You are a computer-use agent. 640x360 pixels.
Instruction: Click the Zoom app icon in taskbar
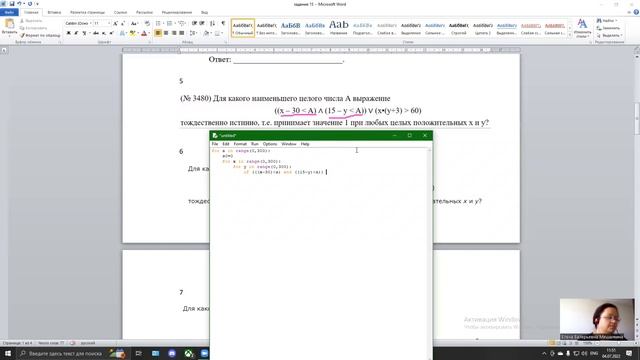tap(204, 353)
